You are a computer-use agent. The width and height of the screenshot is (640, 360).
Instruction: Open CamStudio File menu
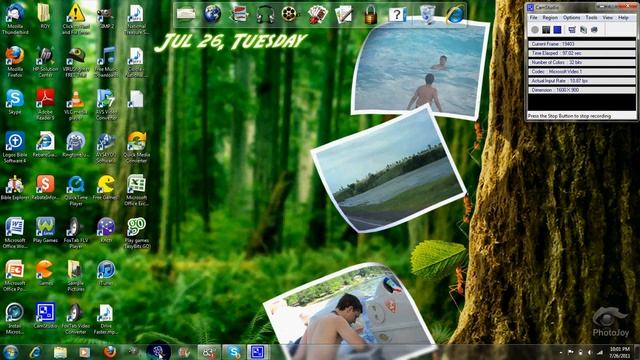click(x=533, y=18)
